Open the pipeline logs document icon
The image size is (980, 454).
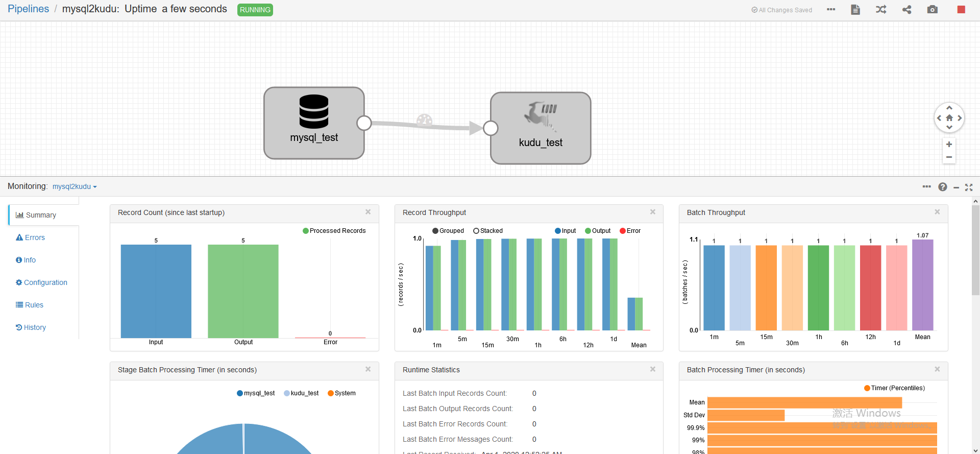[855, 10]
